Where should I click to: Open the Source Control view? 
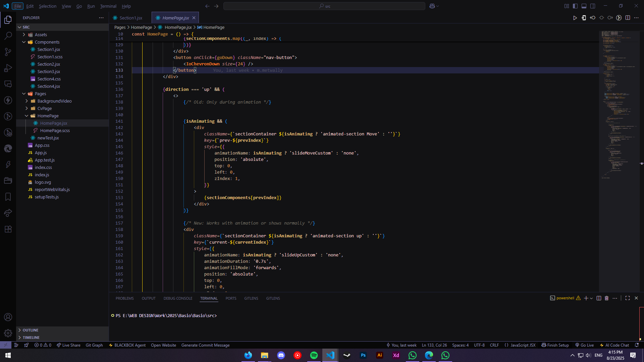tap(8, 52)
